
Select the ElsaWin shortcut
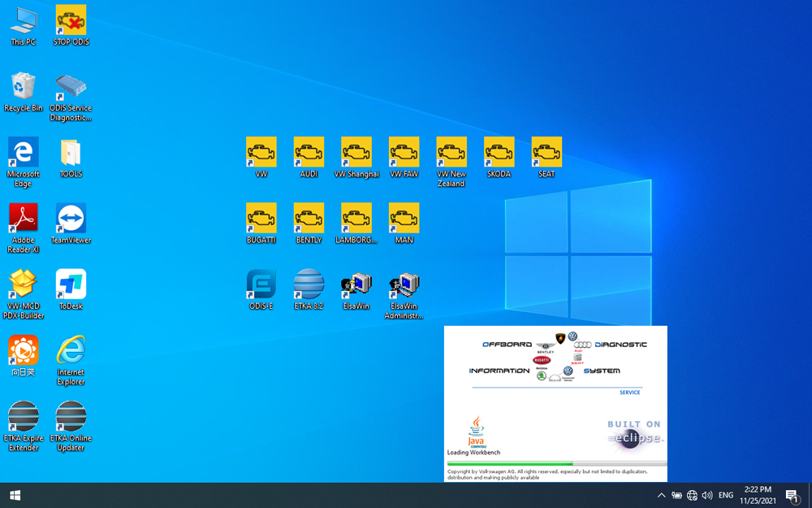point(356,290)
